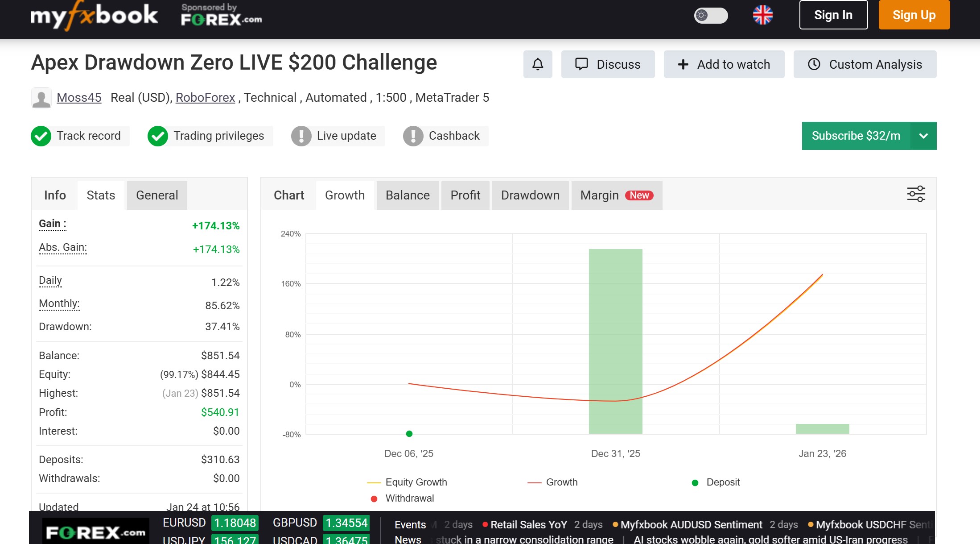Open Moss45 profile link

tap(79, 97)
